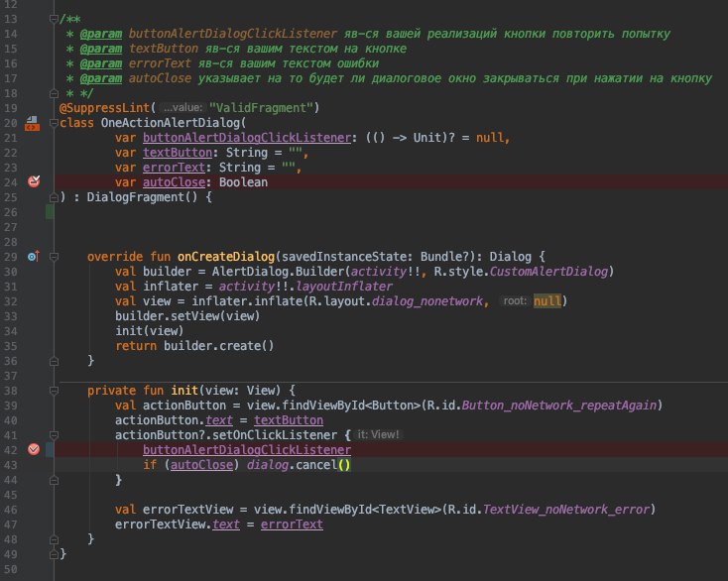Collapse the private fun init fold marker
This screenshot has height=581, width=728.
point(54,391)
